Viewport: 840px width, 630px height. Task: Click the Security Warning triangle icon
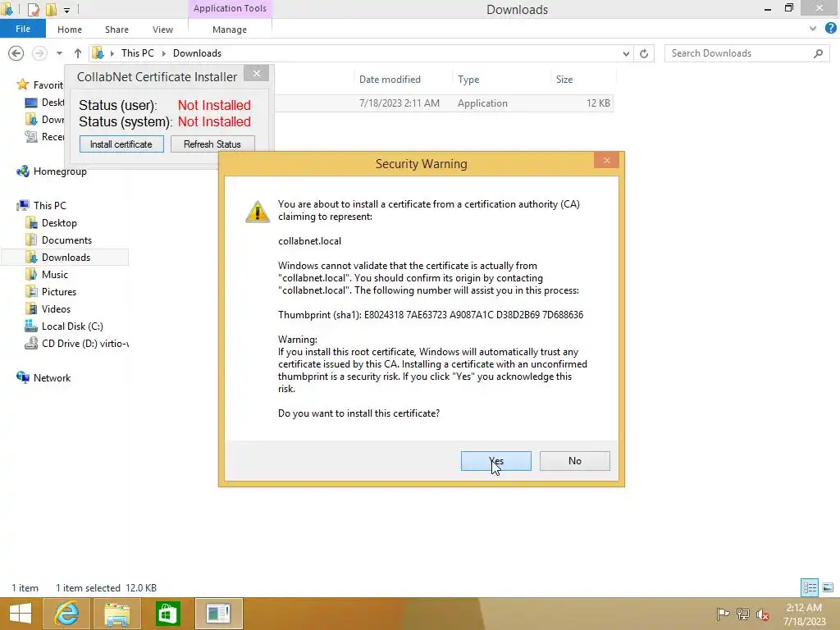click(x=258, y=212)
